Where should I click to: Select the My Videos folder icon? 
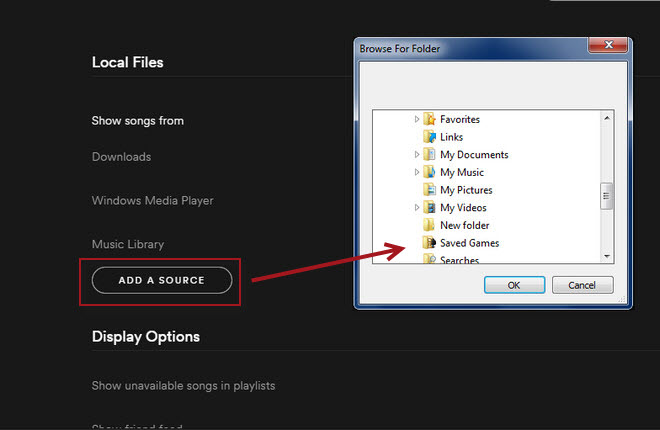coord(430,208)
